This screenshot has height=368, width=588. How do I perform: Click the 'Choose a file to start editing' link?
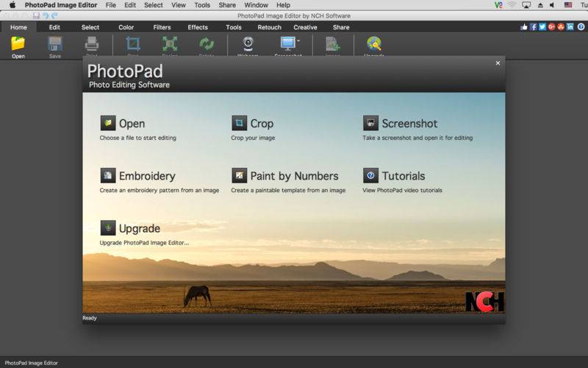click(x=137, y=138)
